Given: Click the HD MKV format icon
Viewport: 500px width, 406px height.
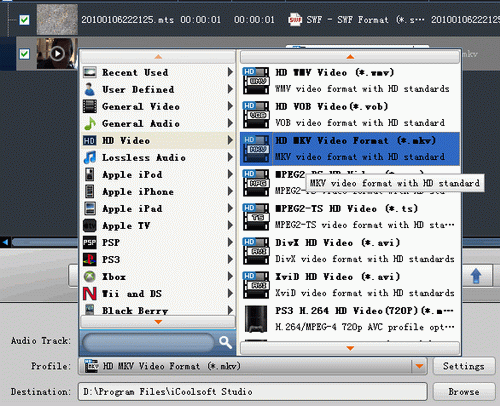Looking at the screenshot, I should [256, 149].
